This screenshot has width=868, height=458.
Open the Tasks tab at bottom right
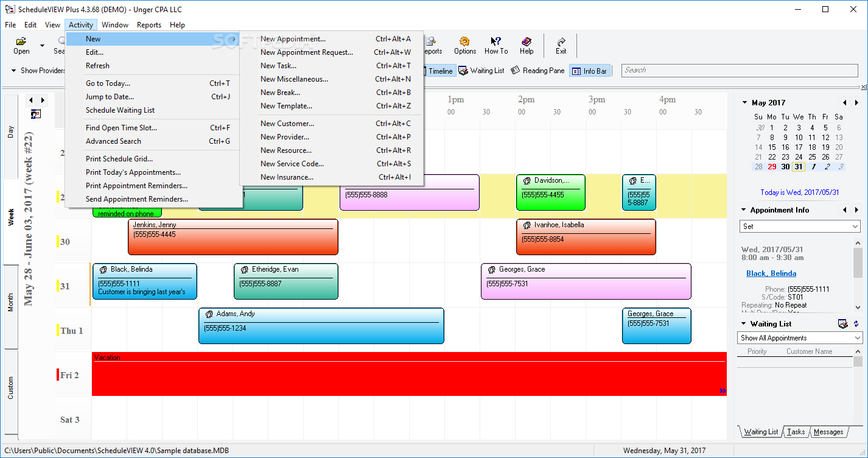point(796,432)
